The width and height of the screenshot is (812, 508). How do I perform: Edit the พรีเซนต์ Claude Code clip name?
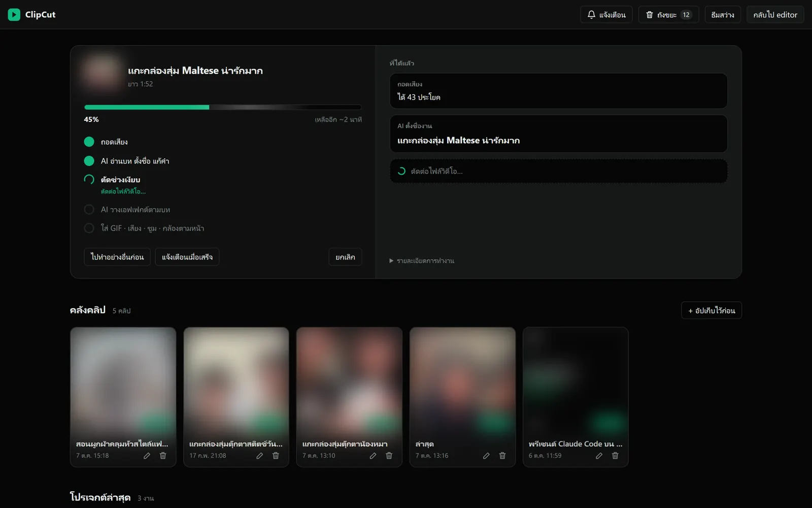[x=599, y=456]
